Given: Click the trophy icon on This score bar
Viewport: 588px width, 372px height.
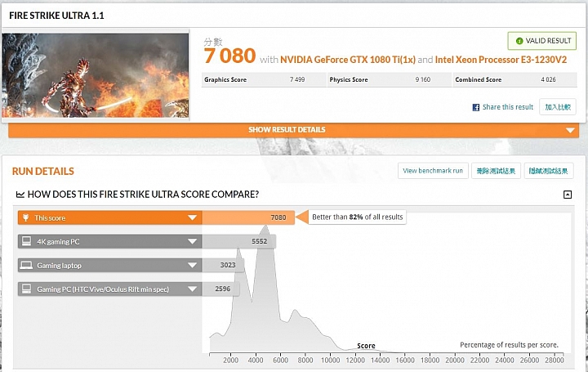Looking at the screenshot, I should pos(25,217).
